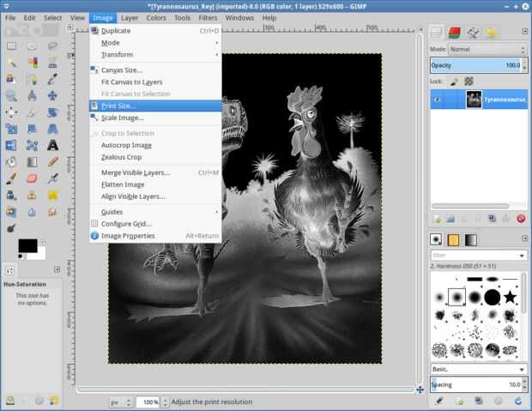The height and width of the screenshot is (411, 532).
Task: Select the Alignment tool
Action: point(11,112)
